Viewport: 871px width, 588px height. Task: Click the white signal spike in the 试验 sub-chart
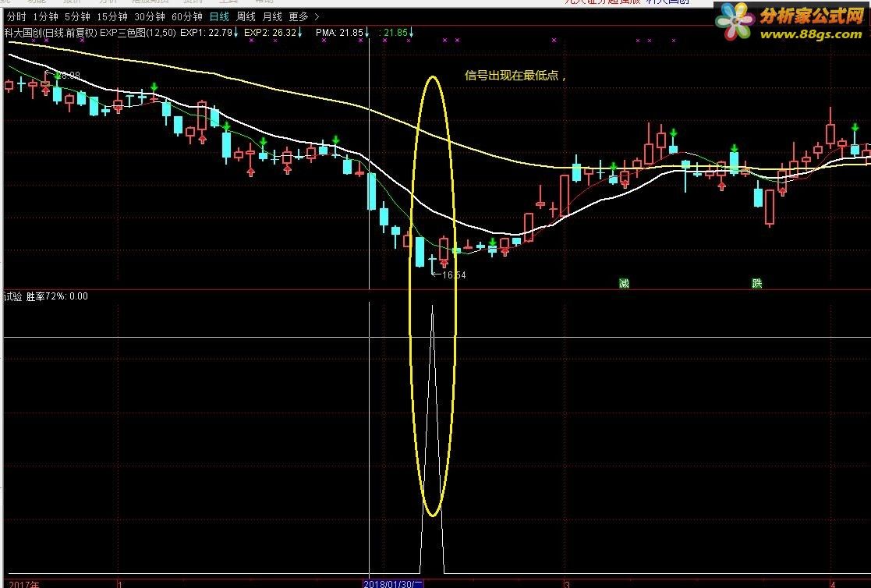coord(432,439)
